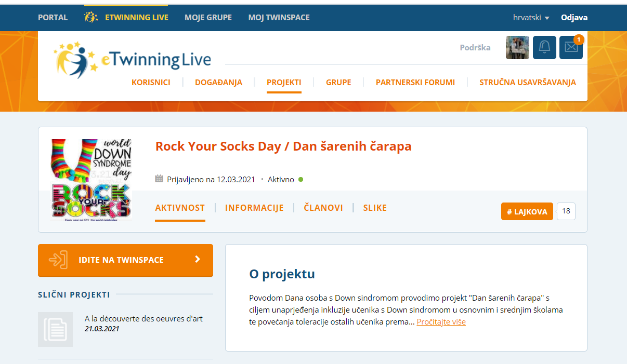Screen dimensions: 627x364
Task: Click the similar project document icon
Action: coord(55,329)
